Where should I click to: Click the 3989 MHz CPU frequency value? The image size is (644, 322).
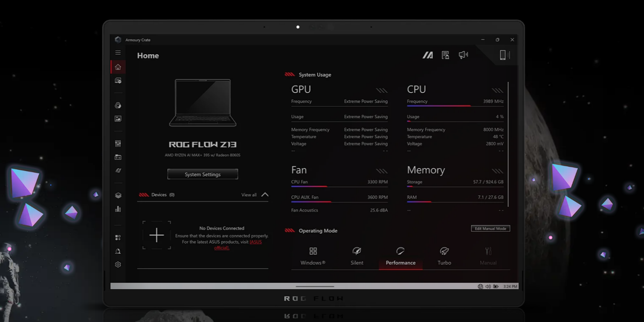493,102
